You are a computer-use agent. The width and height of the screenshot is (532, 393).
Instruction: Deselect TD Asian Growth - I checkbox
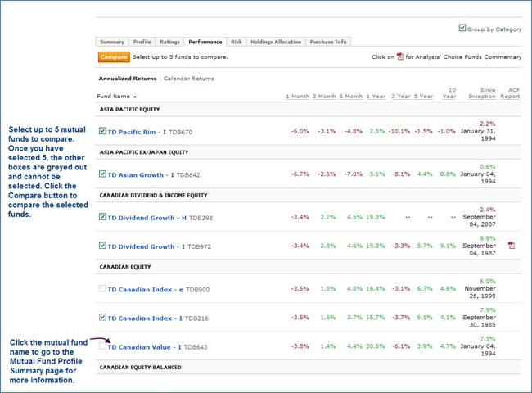click(x=102, y=174)
